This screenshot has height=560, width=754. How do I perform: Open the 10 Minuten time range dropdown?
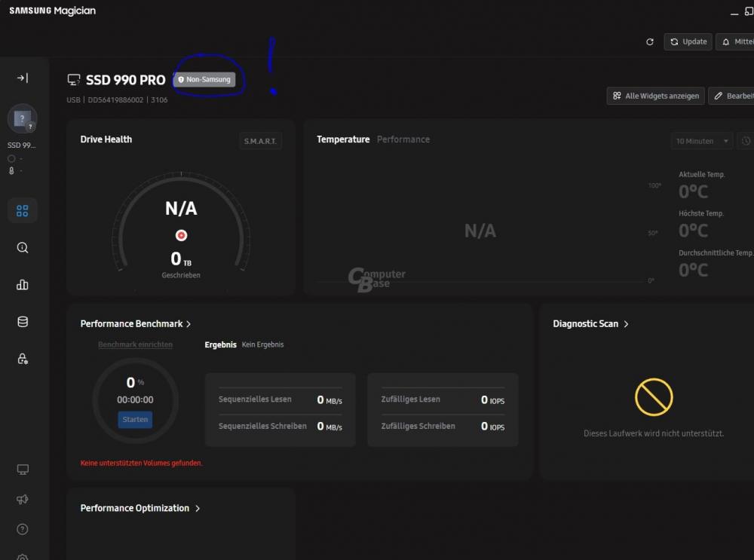[x=701, y=141]
